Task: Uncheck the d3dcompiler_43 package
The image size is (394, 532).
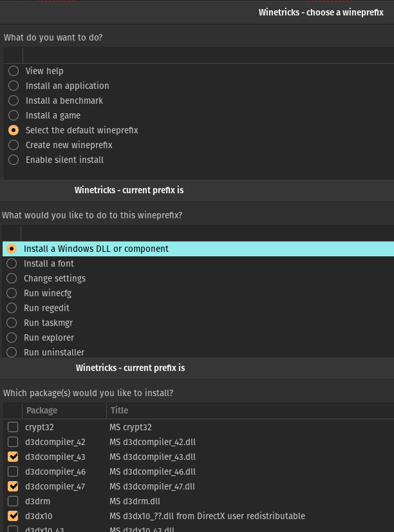Action: [13, 457]
